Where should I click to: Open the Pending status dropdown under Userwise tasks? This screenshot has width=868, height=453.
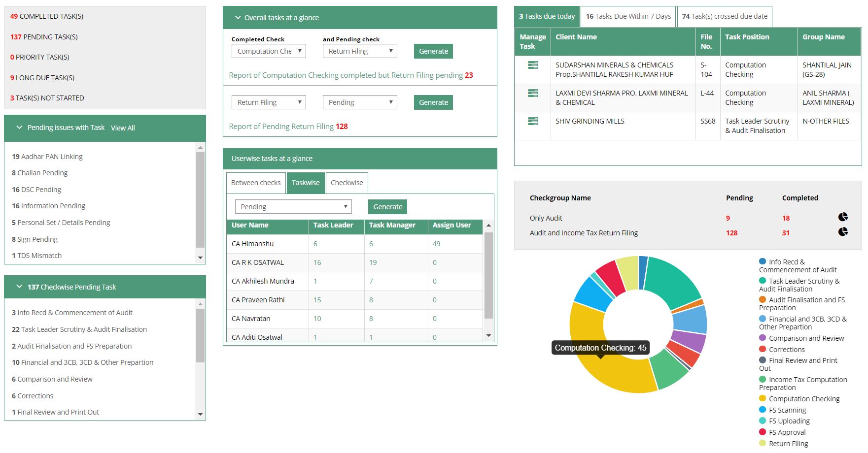293,206
